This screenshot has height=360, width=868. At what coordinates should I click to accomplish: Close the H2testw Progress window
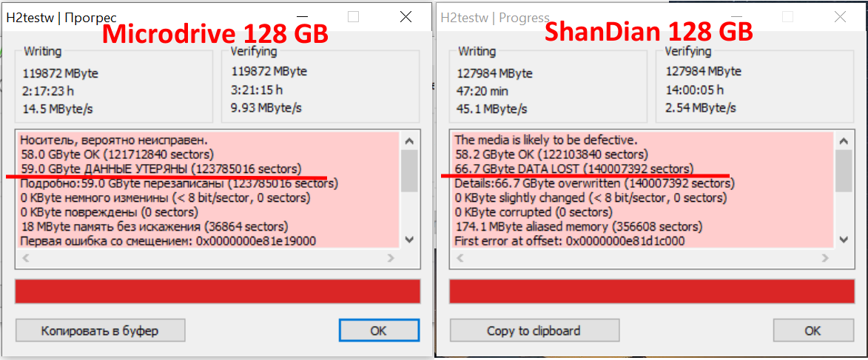tap(839, 17)
